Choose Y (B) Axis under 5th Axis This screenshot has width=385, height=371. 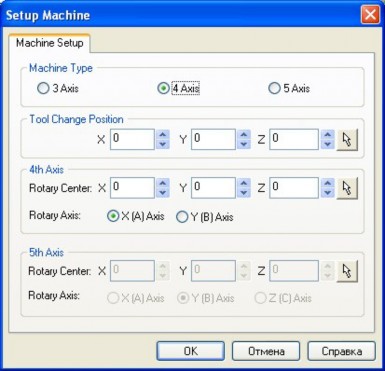[205, 298]
